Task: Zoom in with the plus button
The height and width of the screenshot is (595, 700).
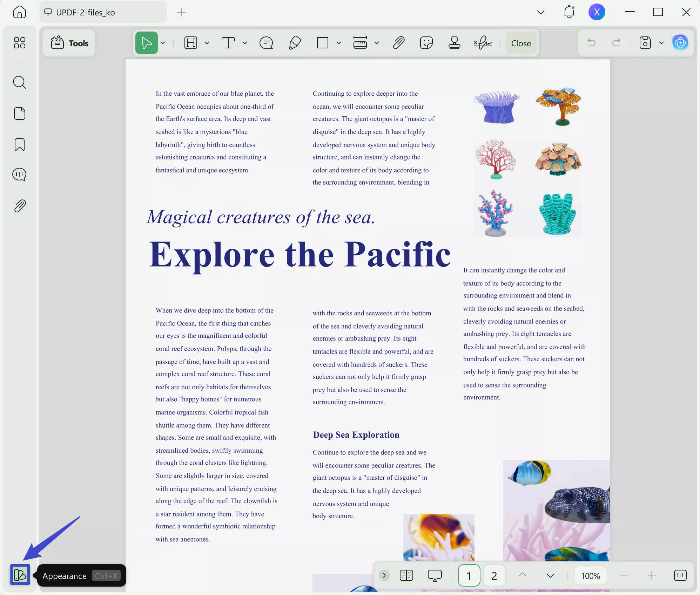Action: click(x=652, y=575)
